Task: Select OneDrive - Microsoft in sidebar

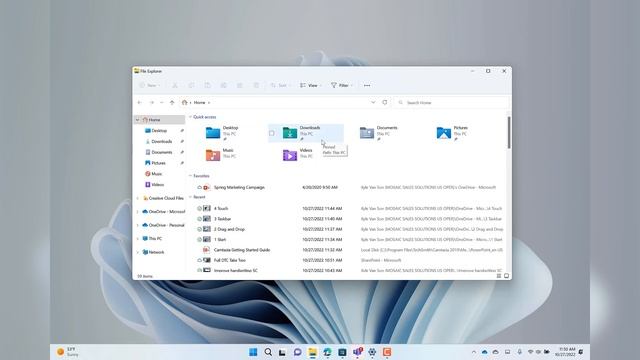Action: click(x=163, y=211)
